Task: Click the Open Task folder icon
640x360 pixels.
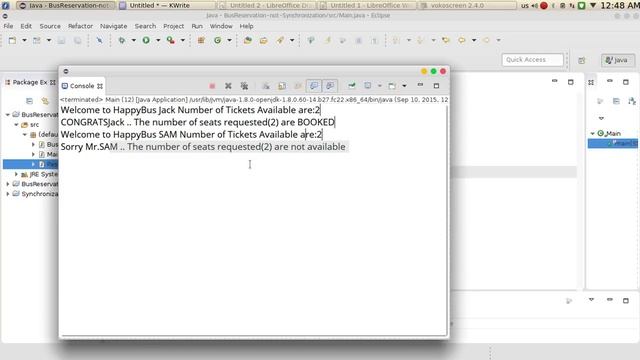Action: click(263, 40)
